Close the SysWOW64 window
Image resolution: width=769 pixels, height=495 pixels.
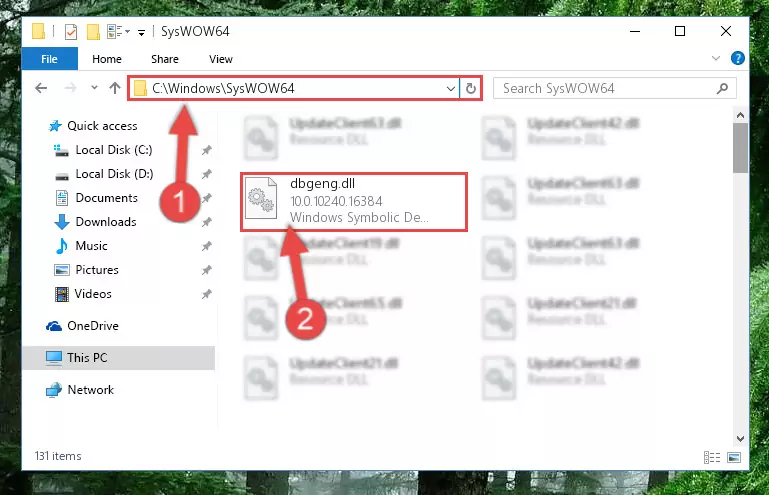click(x=726, y=31)
